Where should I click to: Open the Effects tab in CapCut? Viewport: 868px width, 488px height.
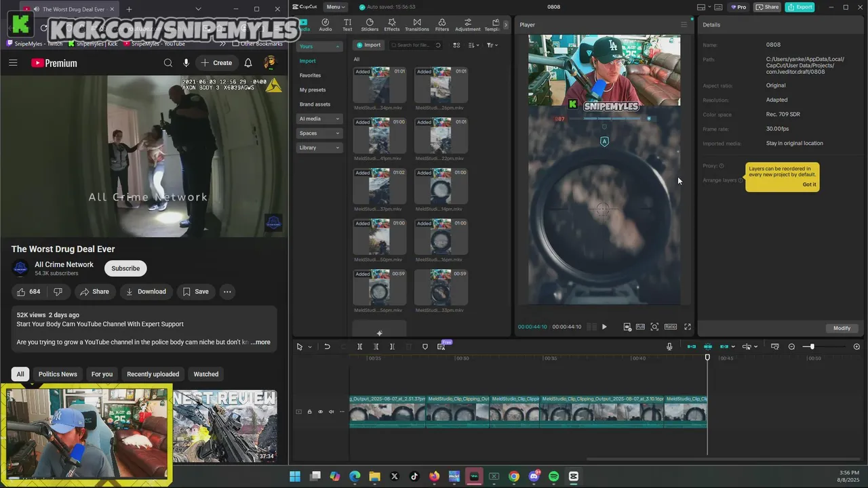392,25
